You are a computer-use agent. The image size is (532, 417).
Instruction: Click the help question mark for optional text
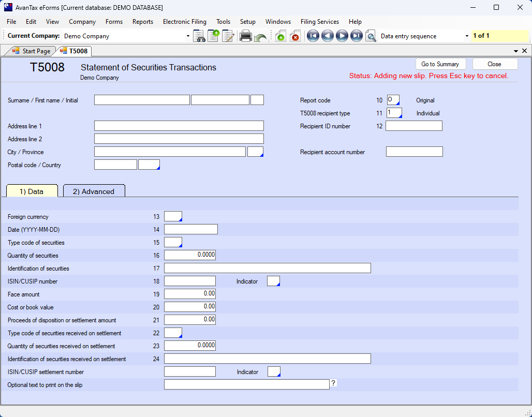point(334,383)
